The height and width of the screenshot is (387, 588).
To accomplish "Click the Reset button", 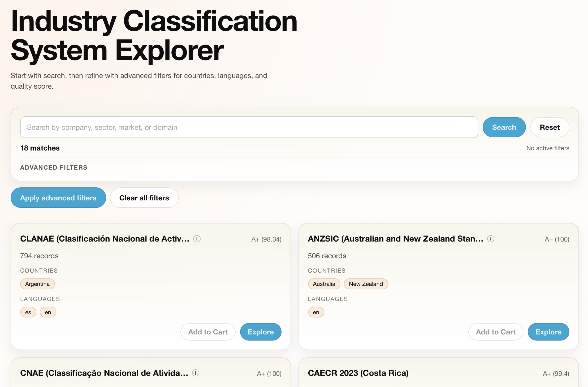I will [x=550, y=127].
